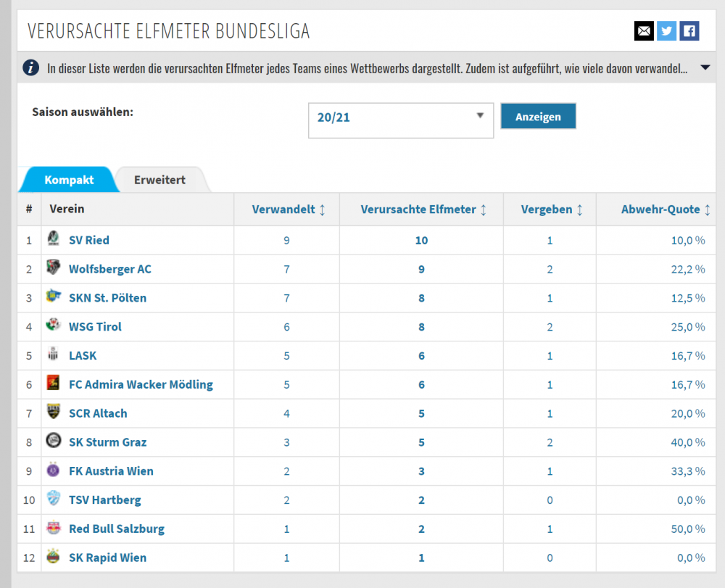Click Red Bull Salzburg's 50,0 % quote

tap(688, 529)
